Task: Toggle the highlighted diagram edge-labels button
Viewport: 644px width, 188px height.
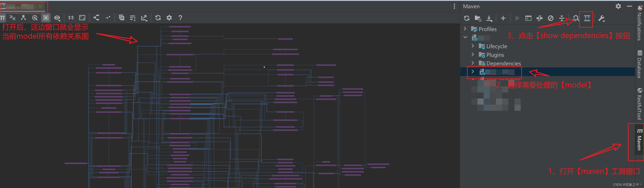Action: coord(46,17)
